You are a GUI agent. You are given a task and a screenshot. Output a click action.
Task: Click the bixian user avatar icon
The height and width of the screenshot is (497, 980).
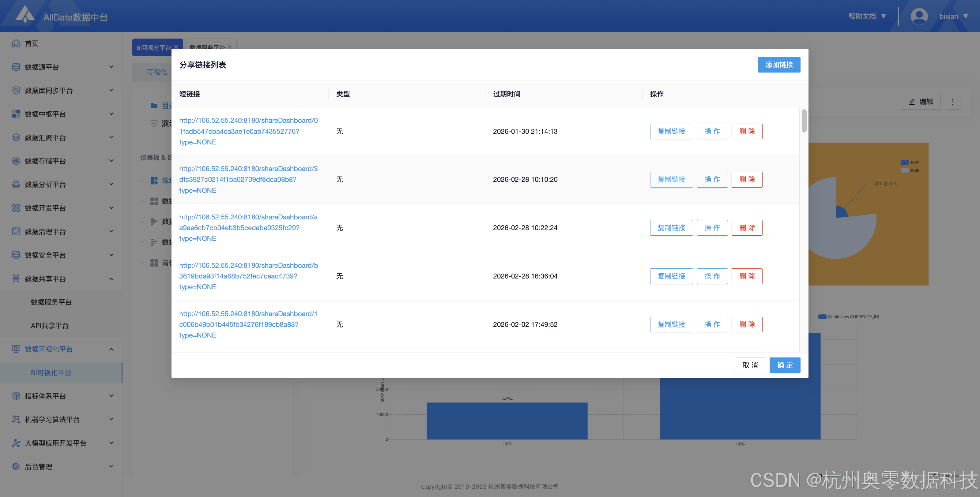(x=919, y=16)
